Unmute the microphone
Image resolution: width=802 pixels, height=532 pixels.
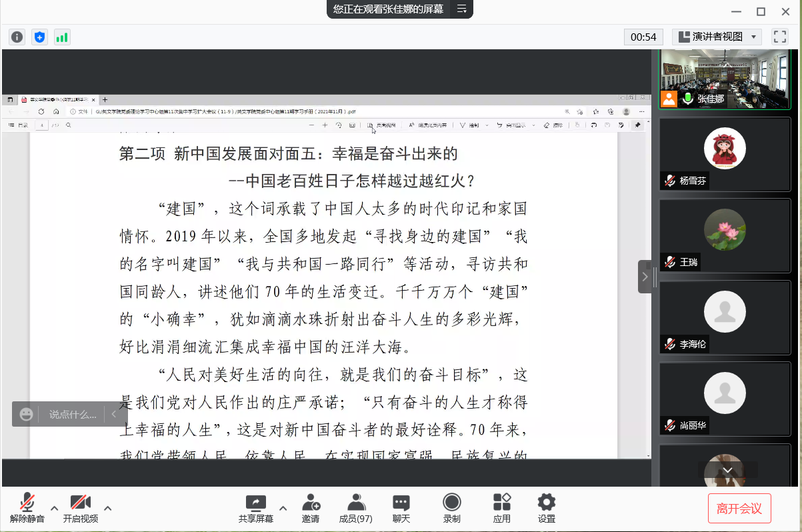click(x=27, y=508)
